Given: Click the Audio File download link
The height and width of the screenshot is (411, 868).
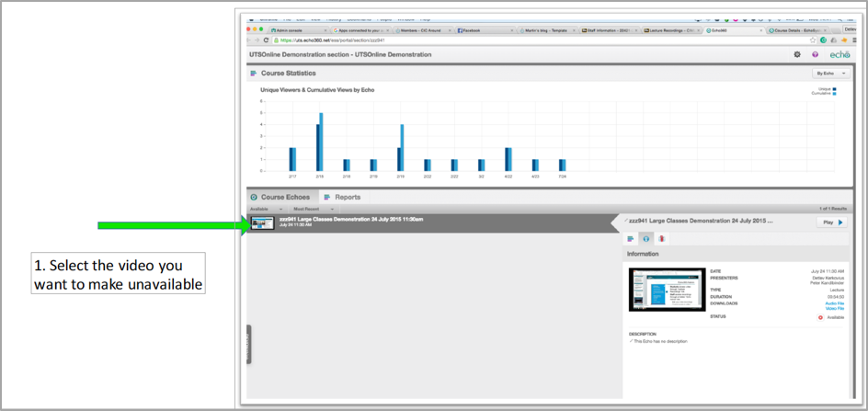Looking at the screenshot, I should coord(835,303).
